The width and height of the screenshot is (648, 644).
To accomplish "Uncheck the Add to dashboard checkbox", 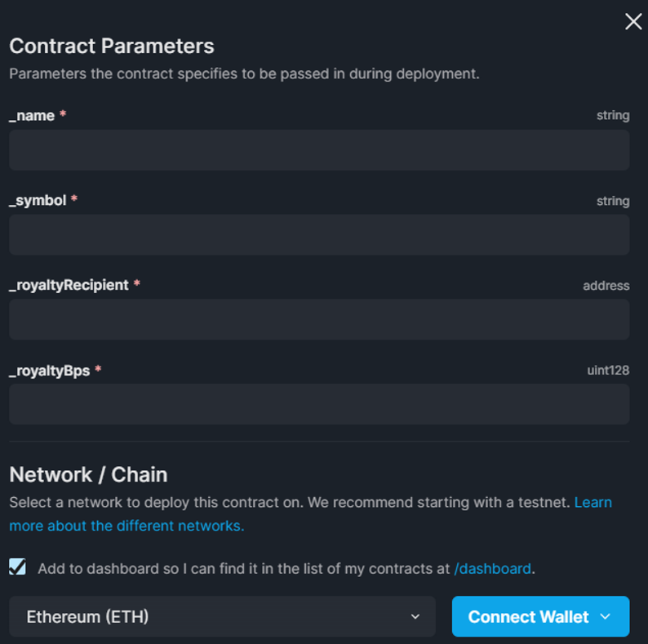I will click(x=17, y=567).
